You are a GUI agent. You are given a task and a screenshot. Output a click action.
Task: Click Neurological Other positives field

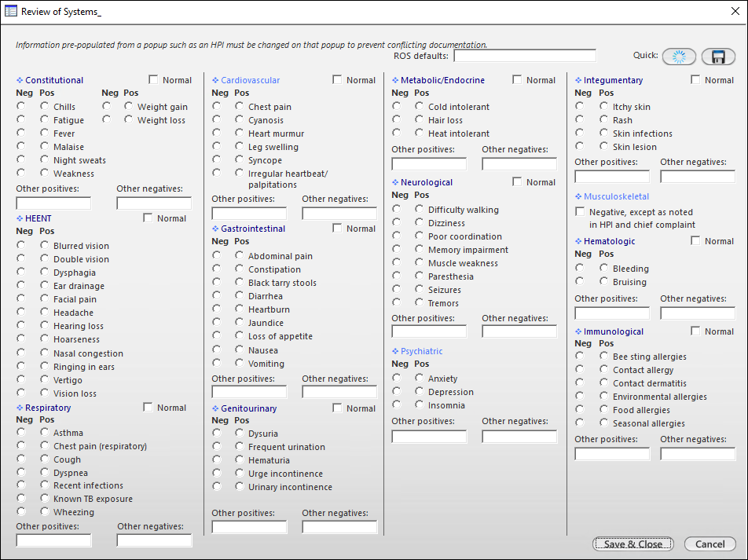coord(429,331)
